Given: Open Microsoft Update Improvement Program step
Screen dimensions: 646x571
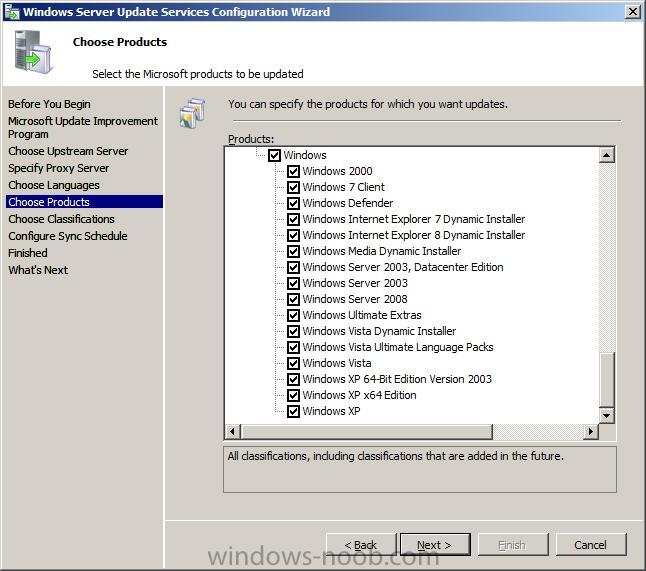Looking at the screenshot, I should click(x=82, y=127).
